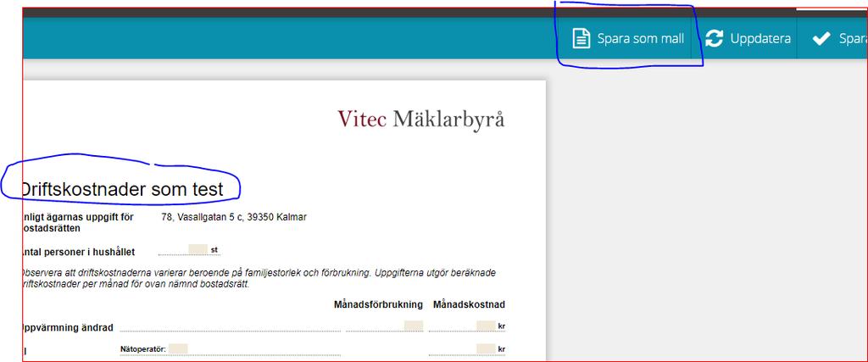The width and height of the screenshot is (868, 362).
Task: Click the Uppvärmning månadskostnad input field
Action: (486, 326)
